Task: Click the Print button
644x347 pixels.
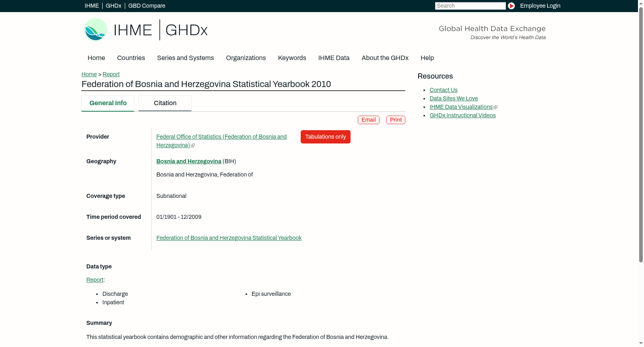Action: [x=396, y=120]
